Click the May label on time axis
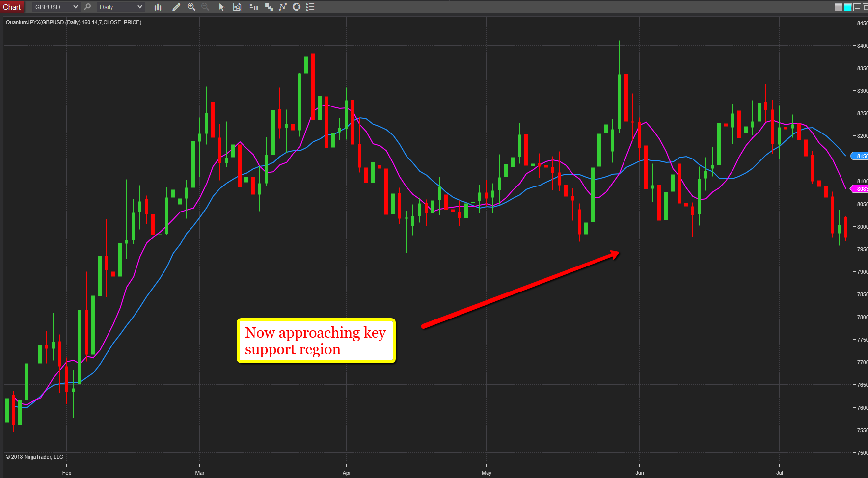Screen dimensions: 868x478 tap(487, 473)
